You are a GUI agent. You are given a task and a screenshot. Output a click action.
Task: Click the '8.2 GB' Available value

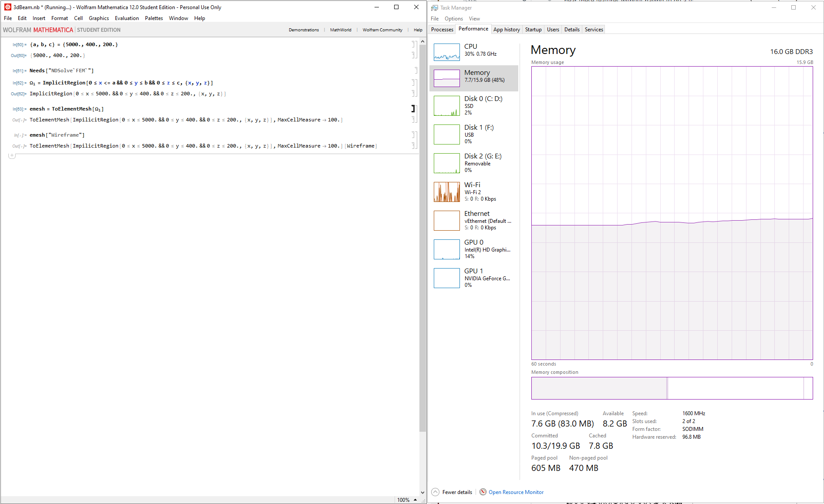pyautogui.click(x=615, y=423)
